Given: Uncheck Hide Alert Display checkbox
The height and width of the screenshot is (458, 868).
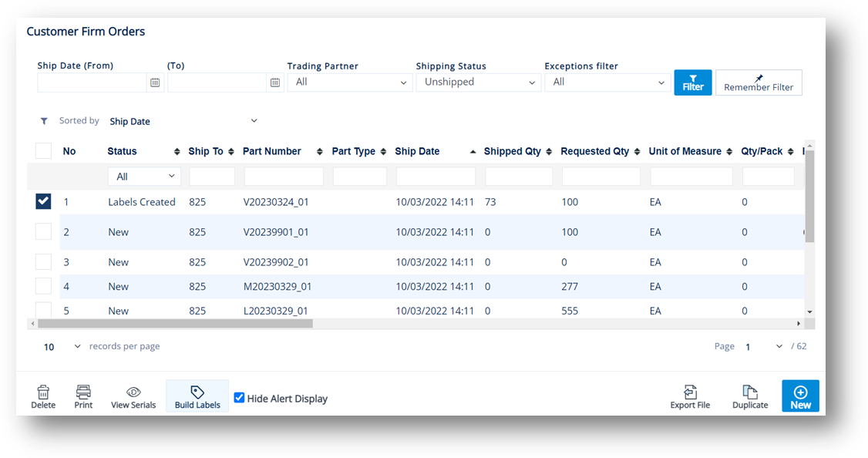Looking at the screenshot, I should pyautogui.click(x=240, y=398).
